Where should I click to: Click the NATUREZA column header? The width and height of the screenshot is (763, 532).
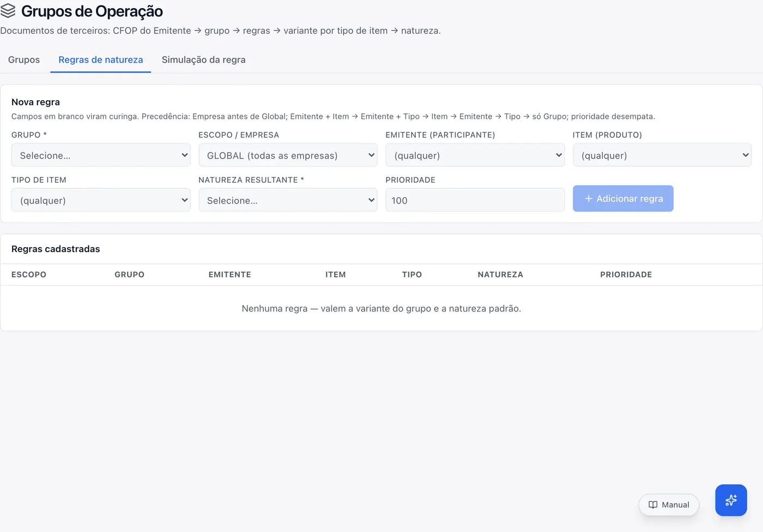point(500,275)
